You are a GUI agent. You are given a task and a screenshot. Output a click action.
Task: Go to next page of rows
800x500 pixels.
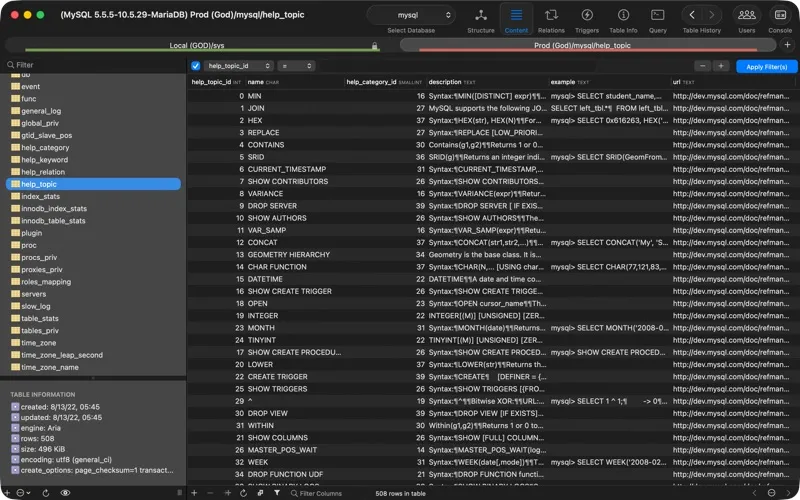pos(788,493)
